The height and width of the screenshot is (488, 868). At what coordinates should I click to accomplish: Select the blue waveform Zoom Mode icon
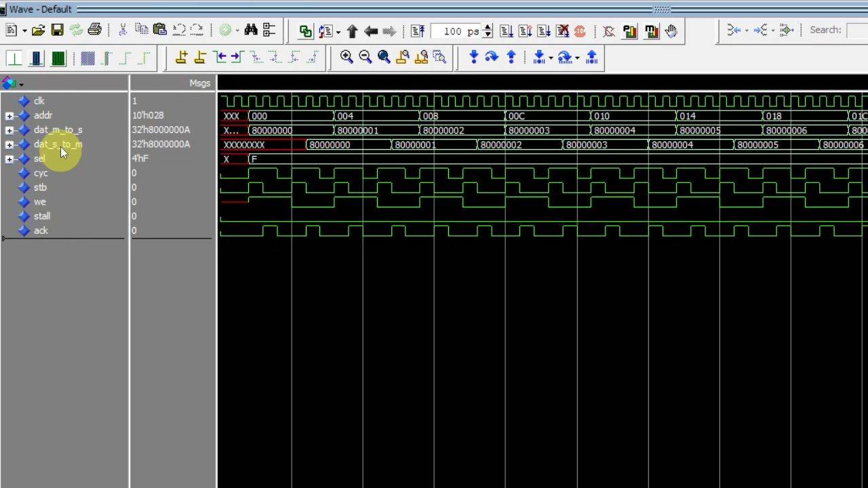[x=37, y=58]
